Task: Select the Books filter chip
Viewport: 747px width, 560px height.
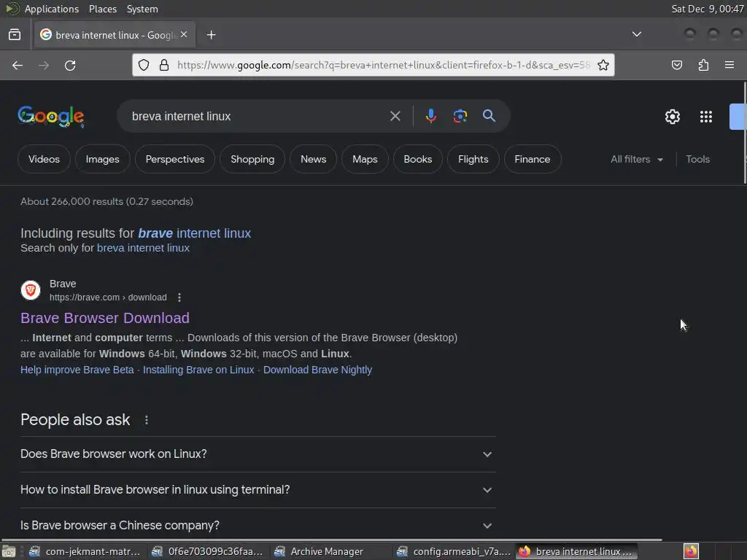Action: point(418,160)
